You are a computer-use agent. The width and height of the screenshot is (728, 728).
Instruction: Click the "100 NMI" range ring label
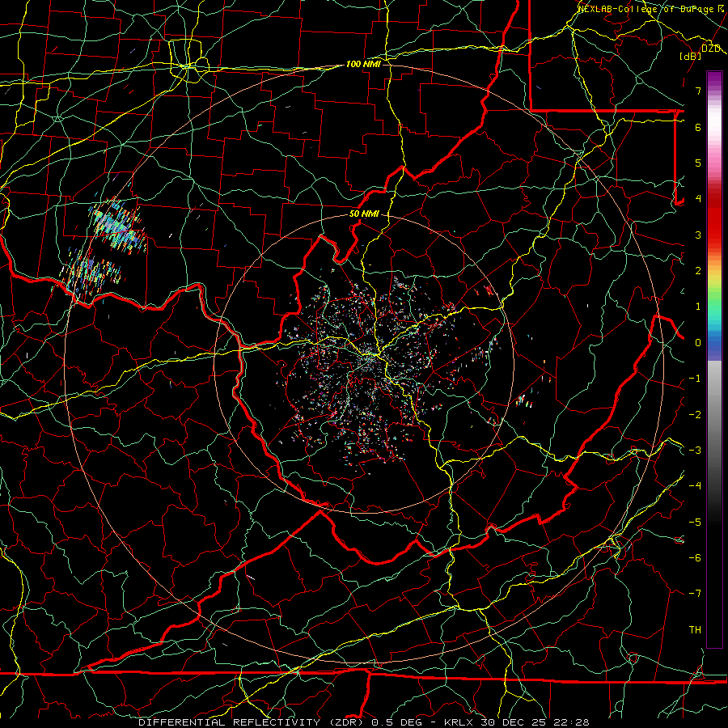tap(363, 64)
